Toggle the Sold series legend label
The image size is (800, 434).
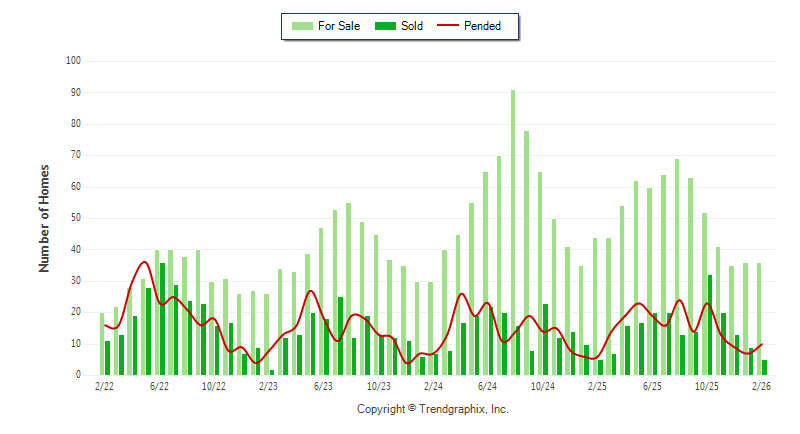click(411, 26)
